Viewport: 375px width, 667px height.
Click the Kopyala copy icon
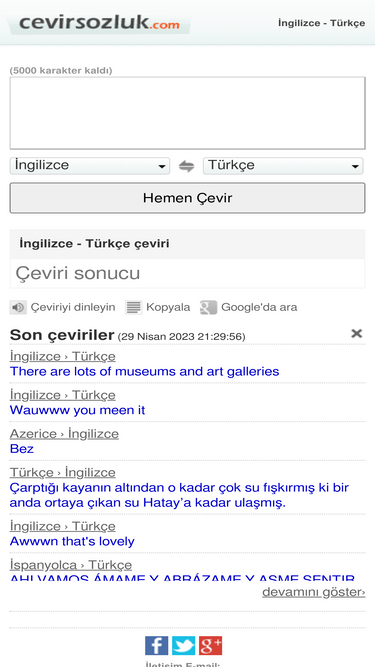click(134, 307)
